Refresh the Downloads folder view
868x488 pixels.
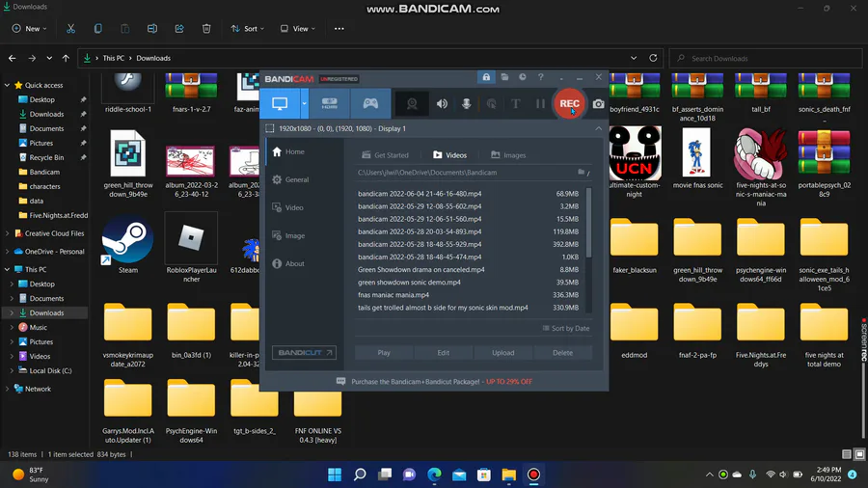pos(653,58)
